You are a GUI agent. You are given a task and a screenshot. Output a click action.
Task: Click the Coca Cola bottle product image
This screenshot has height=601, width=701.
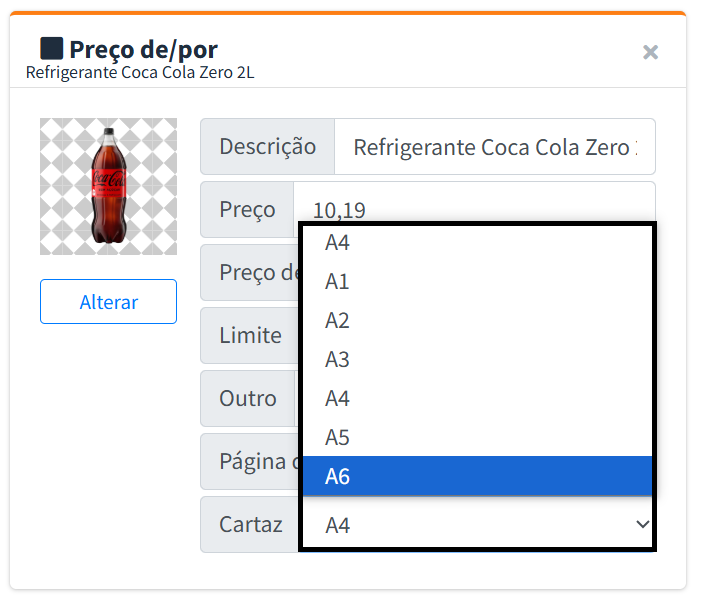click(108, 186)
